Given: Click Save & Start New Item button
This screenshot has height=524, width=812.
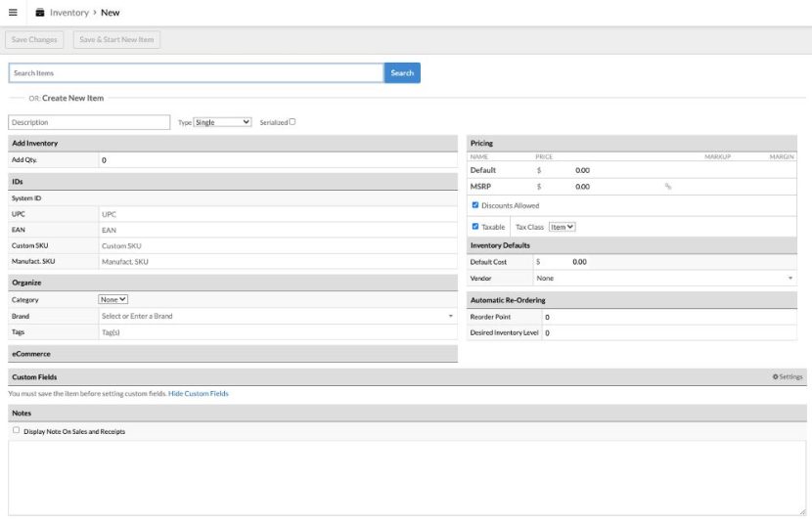Looking at the screenshot, I should 116,40.
